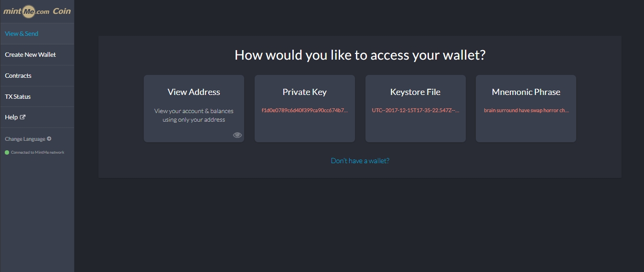Follow the "Don't have a wallet?" link
644x272 pixels.
(x=360, y=161)
